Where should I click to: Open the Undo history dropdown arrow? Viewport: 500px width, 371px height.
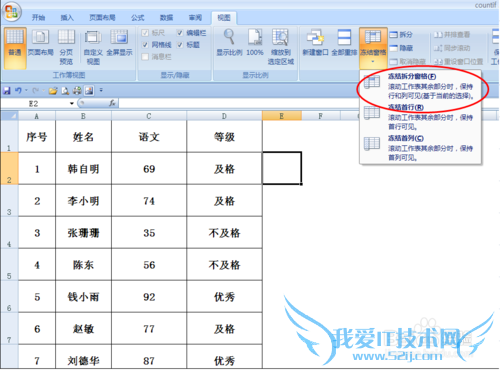[x=26, y=90]
